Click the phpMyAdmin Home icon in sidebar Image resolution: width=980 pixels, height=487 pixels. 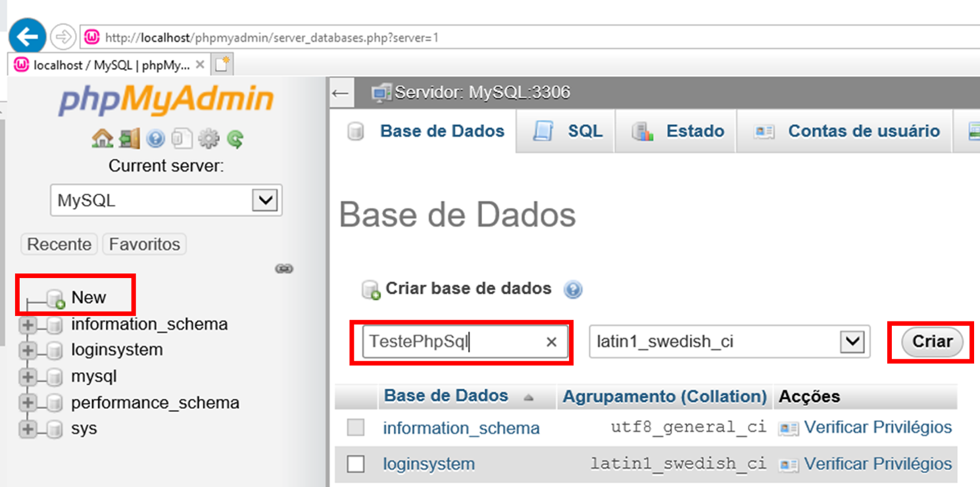[x=102, y=138]
